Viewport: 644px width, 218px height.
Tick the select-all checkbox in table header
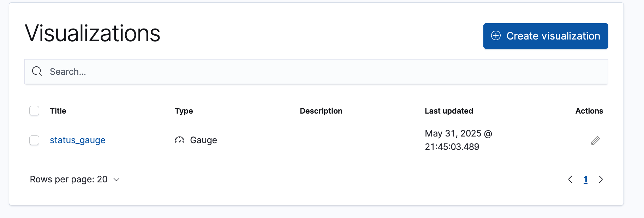34,111
